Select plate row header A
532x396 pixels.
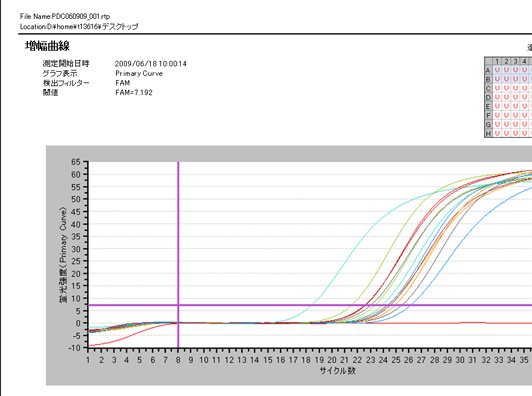pos(488,70)
